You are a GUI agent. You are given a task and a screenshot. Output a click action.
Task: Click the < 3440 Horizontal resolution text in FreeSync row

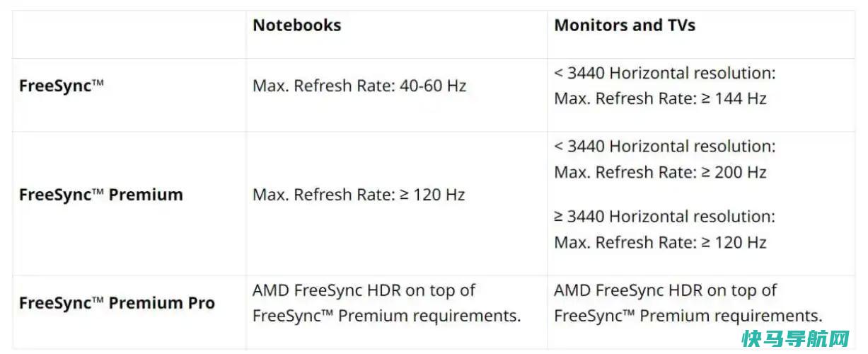click(665, 73)
